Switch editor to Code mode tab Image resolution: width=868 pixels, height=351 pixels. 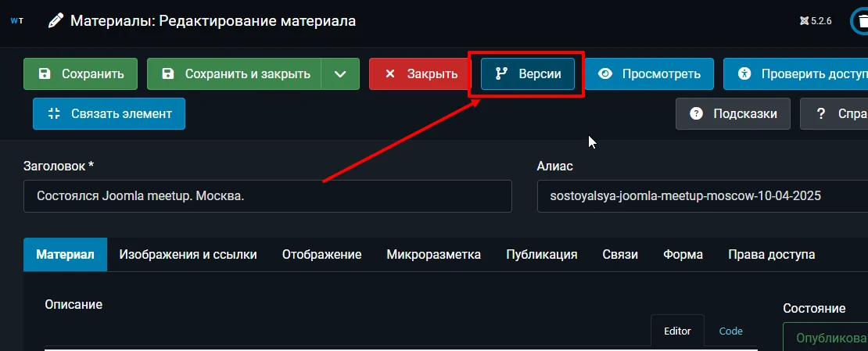(x=730, y=331)
